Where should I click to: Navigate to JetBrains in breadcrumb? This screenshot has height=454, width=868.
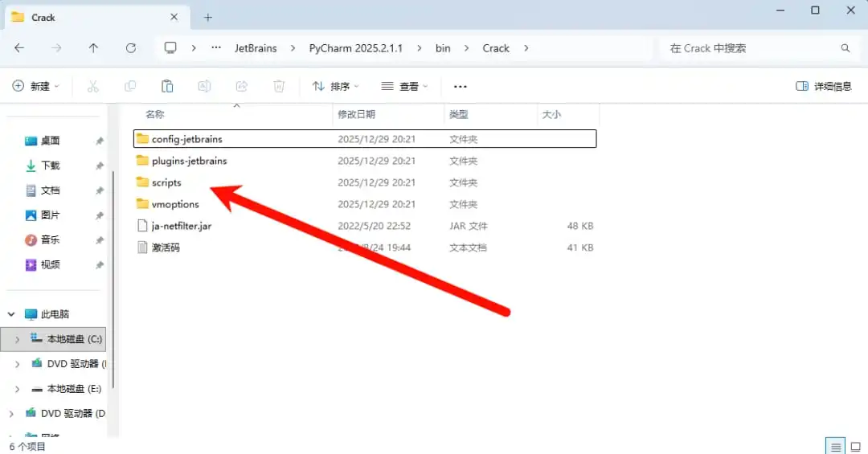(256, 48)
